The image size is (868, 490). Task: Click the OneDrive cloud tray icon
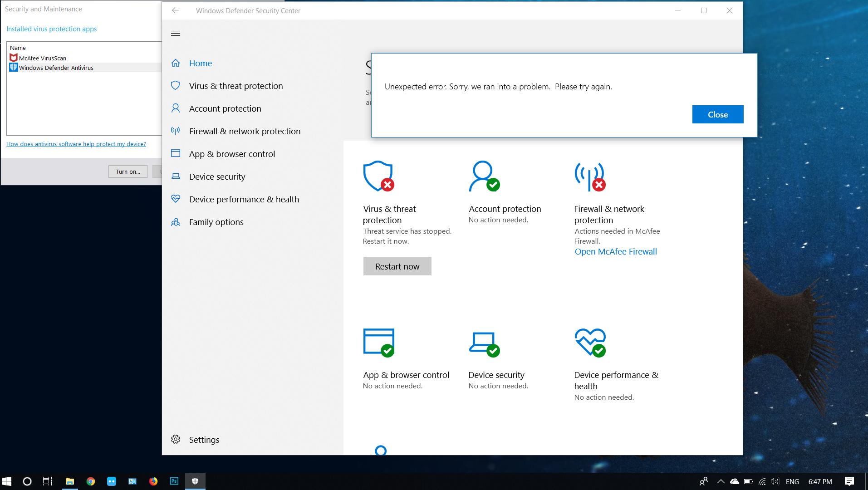(x=735, y=481)
